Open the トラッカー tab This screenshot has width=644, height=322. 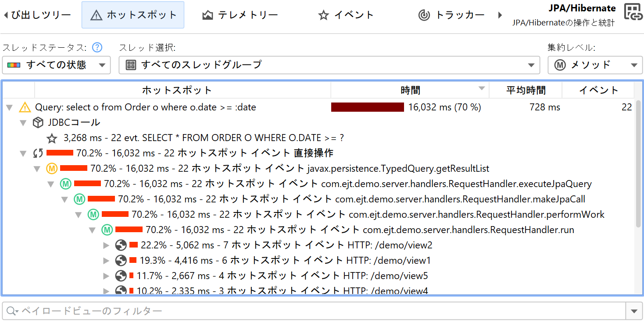[x=451, y=15]
